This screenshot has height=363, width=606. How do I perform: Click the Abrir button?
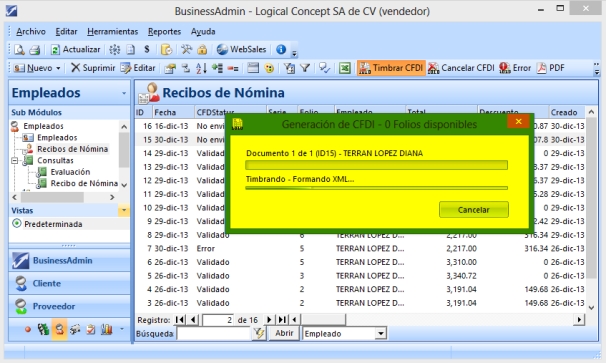284,333
